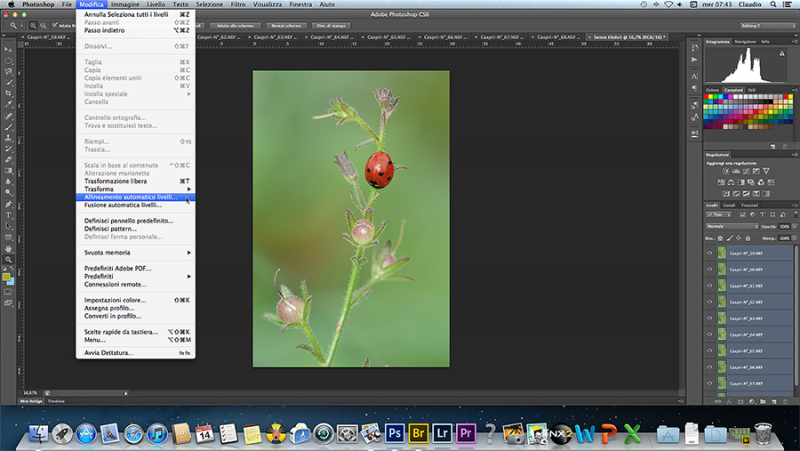
Task: Select the Zoom tool in toolbar
Action: click(8, 260)
